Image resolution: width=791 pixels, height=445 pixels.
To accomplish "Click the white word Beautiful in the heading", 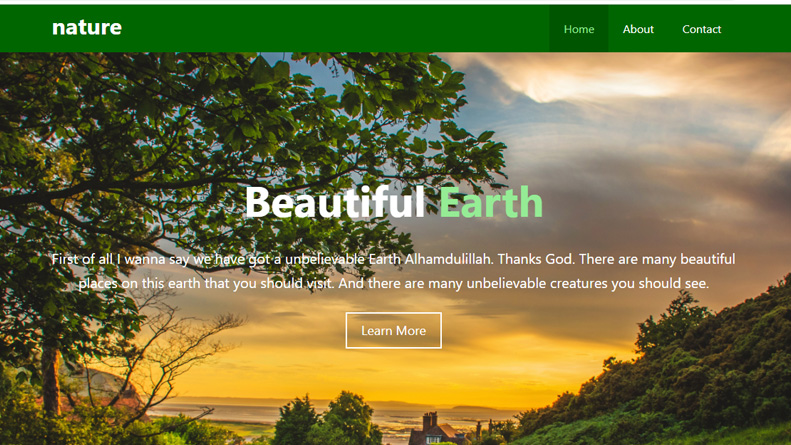I will coord(335,202).
